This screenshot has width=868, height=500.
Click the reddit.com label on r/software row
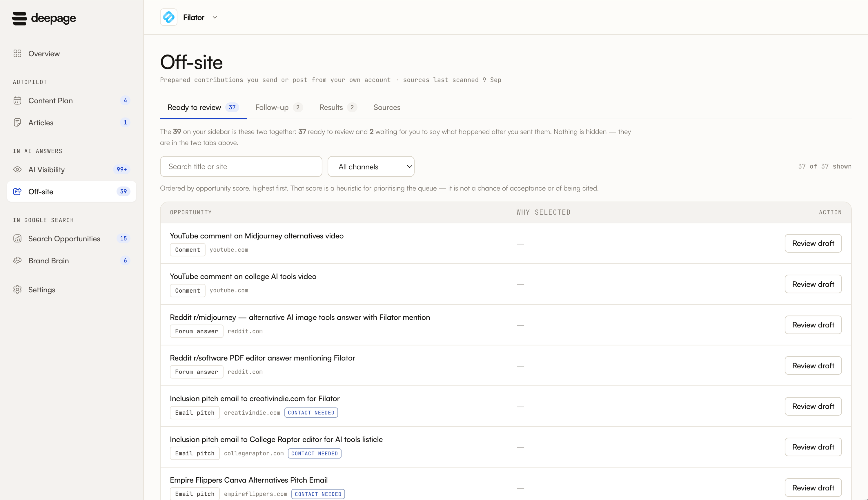click(x=245, y=372)
